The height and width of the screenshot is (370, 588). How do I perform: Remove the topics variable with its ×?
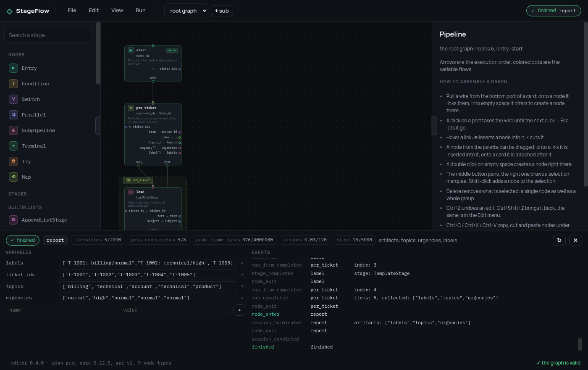pyautogui.click(x=242, y=286)
